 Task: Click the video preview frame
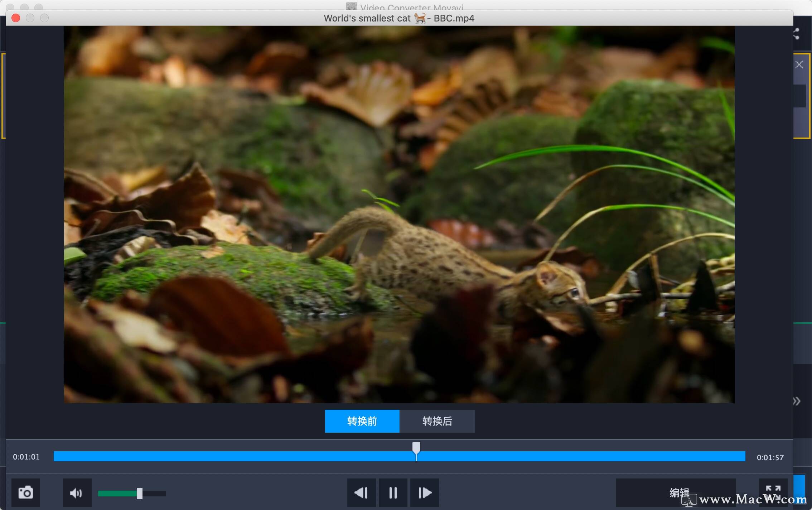[399, 214]
